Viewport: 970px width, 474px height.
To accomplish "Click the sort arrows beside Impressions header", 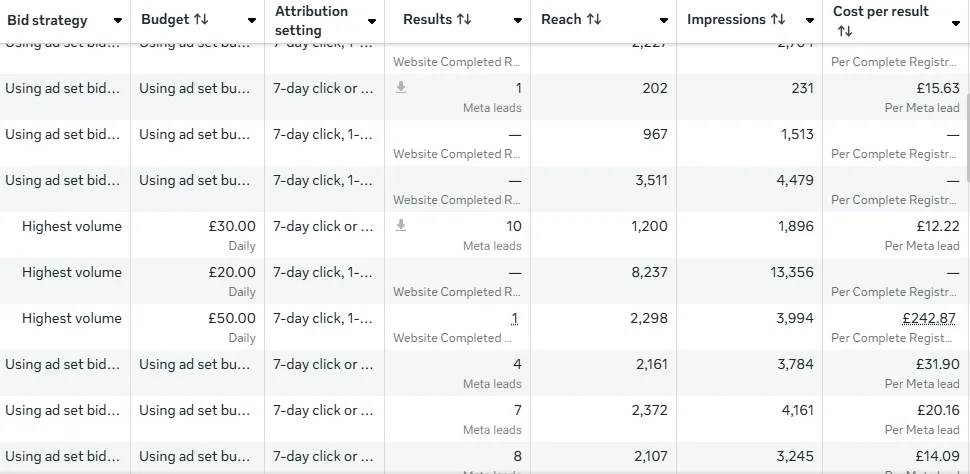I will pos(778,20).
